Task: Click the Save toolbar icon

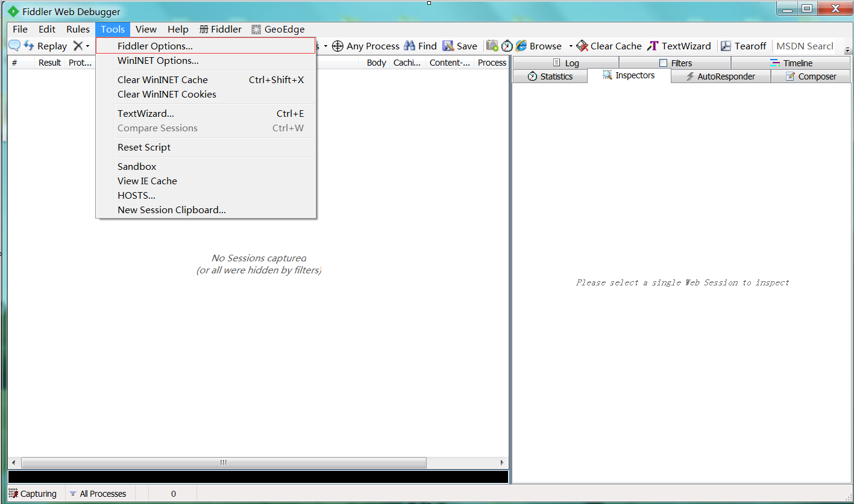Action: (448, 46)
